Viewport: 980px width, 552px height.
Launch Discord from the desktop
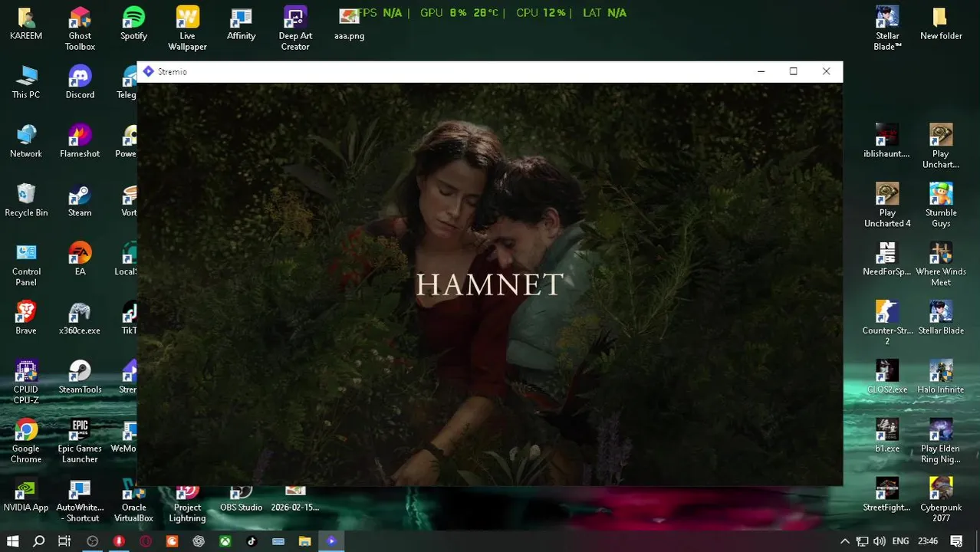tap(80, 83)
